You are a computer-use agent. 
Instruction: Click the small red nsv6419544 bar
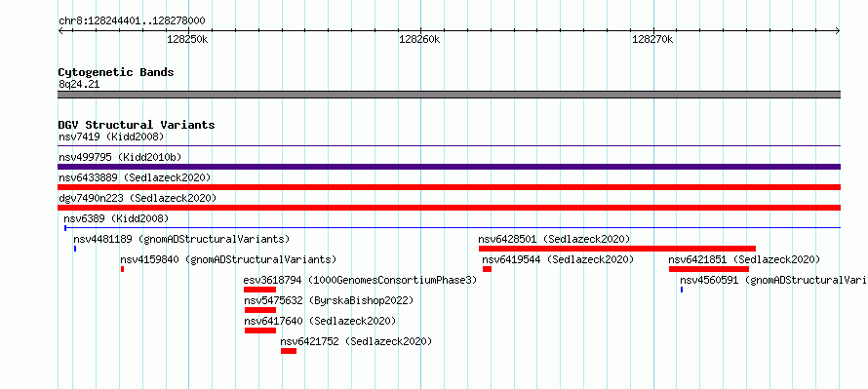[487, 269]
